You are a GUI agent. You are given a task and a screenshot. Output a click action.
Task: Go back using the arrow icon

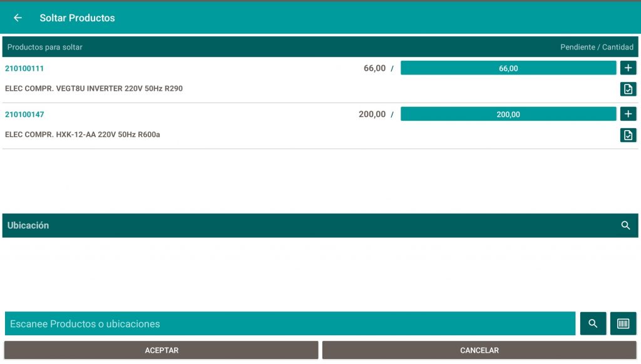pyautogui.click(x=18, y=18)
